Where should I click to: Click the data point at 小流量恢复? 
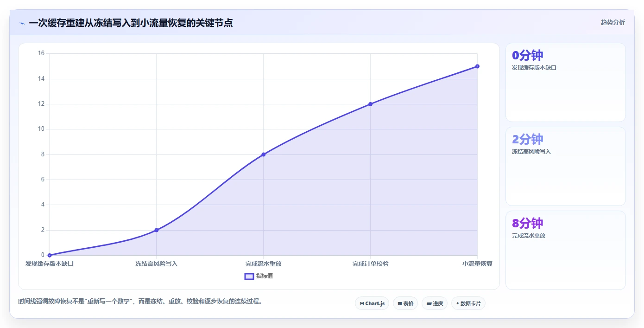click(477, 66)
